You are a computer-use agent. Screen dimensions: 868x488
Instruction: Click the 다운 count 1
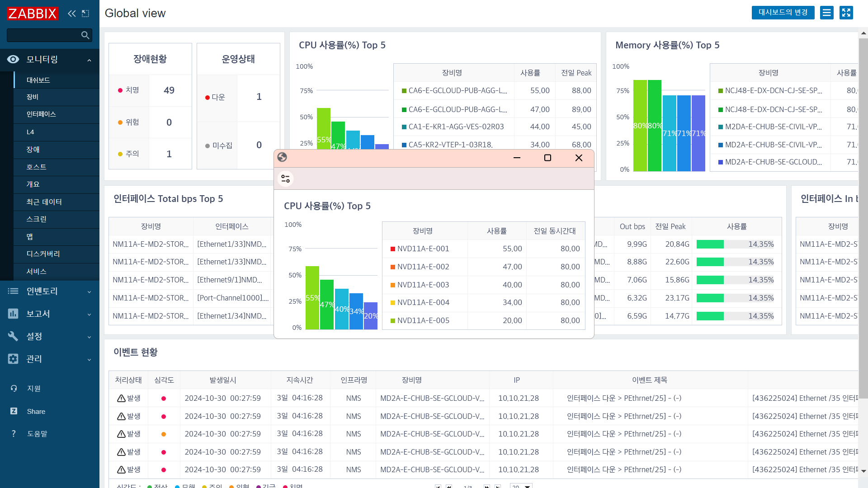(259, 97)
